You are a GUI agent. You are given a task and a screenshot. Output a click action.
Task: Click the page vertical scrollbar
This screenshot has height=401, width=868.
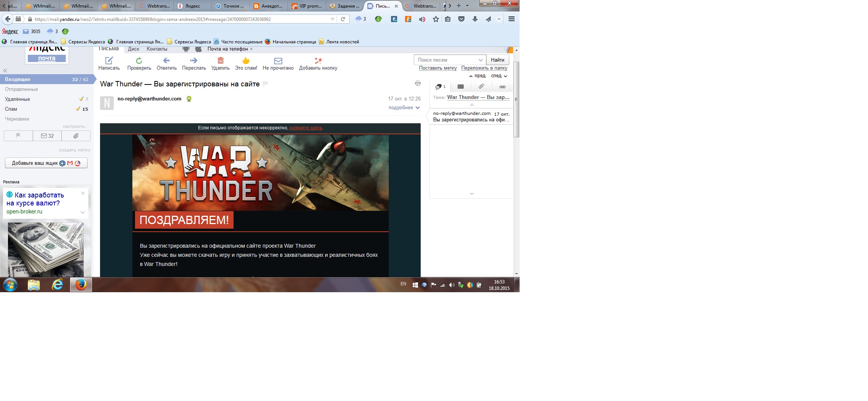(x=516, y=99)
